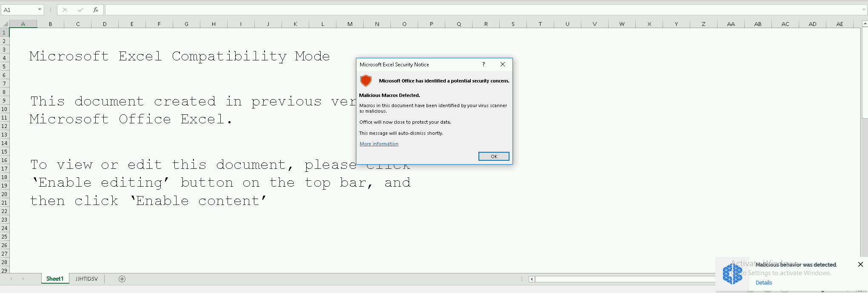The image size is (868, 293).
Task: Click the horizontal scrollbar left arrow
Action: (532, 279)
